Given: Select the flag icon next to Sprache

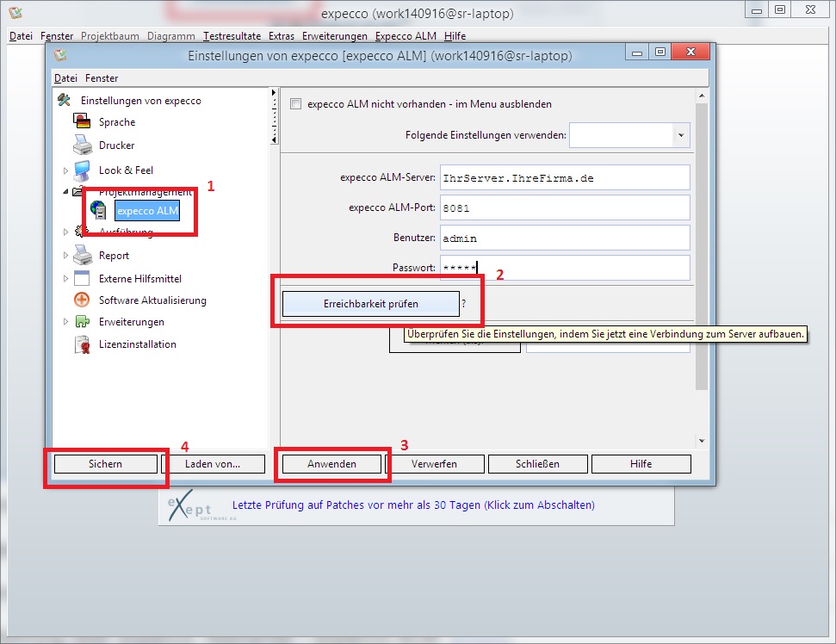Looking at the screenshot, I should [83, 122].
